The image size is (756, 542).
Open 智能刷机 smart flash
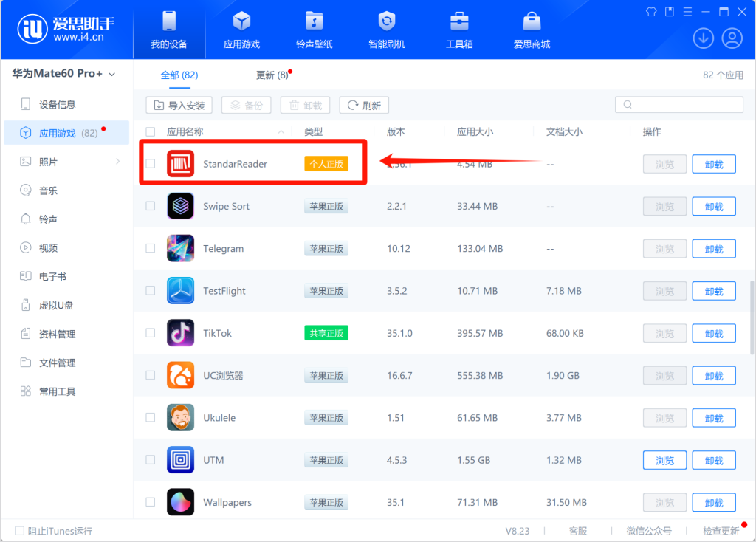point(387,30)
